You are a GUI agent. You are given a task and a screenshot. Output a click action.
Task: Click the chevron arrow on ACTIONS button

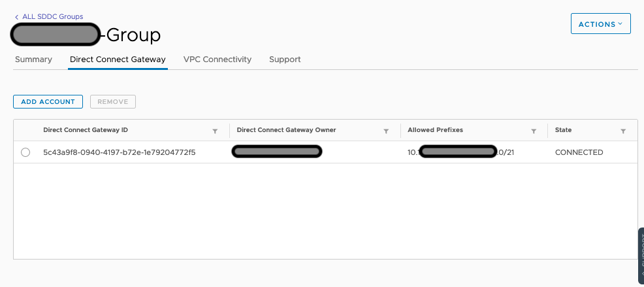pos(620,24)
